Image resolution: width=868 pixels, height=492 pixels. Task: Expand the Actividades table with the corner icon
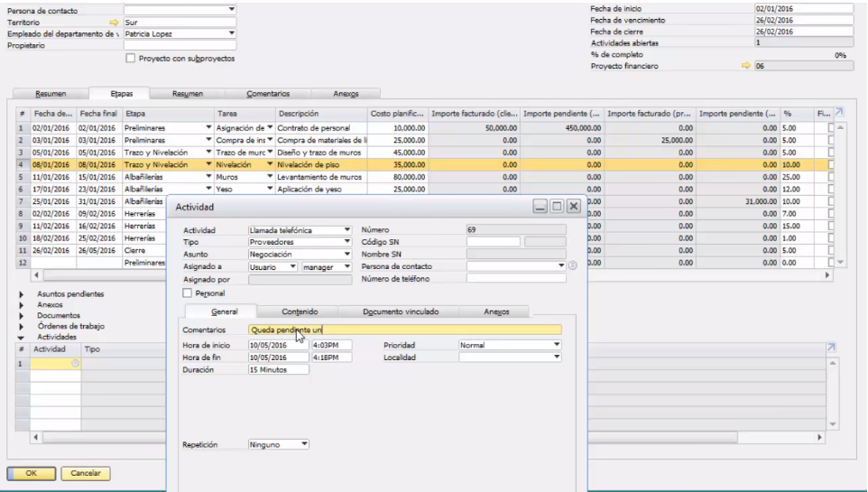pos(832,348)
